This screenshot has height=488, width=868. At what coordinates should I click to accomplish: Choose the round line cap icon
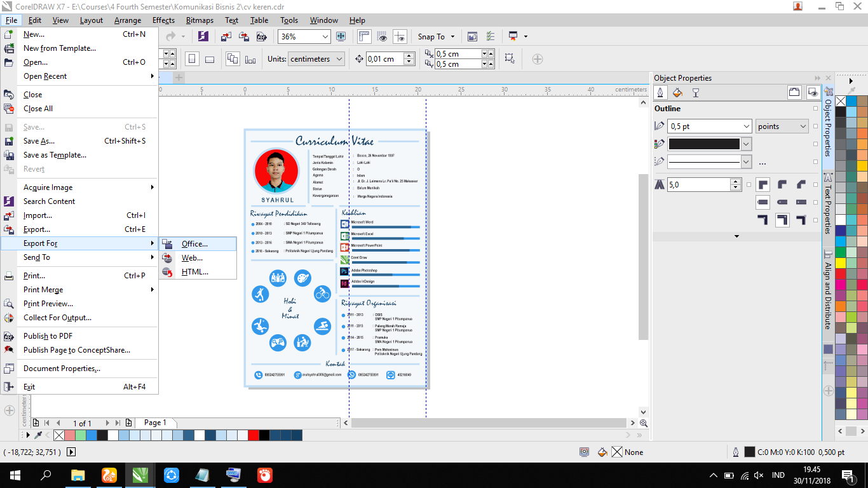(782, 202)
